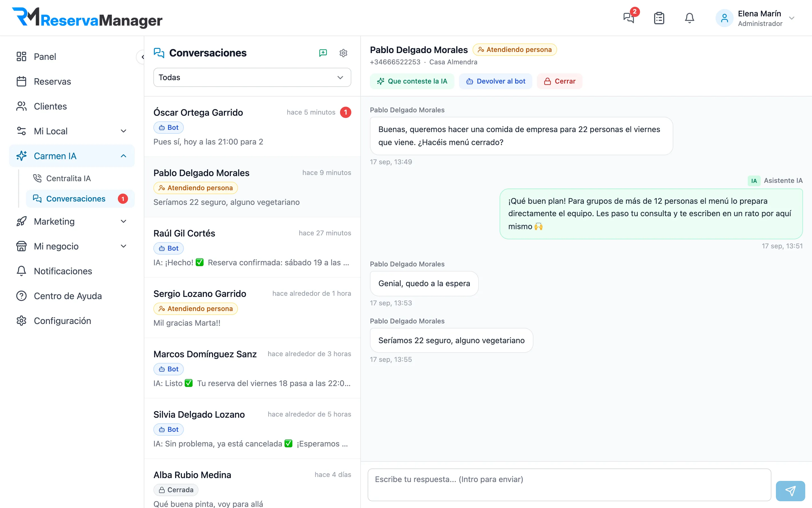Open Marcos Domínguez Sanz conversation
The width and height of the screenshot is (812, 508).
click(252, 368)
